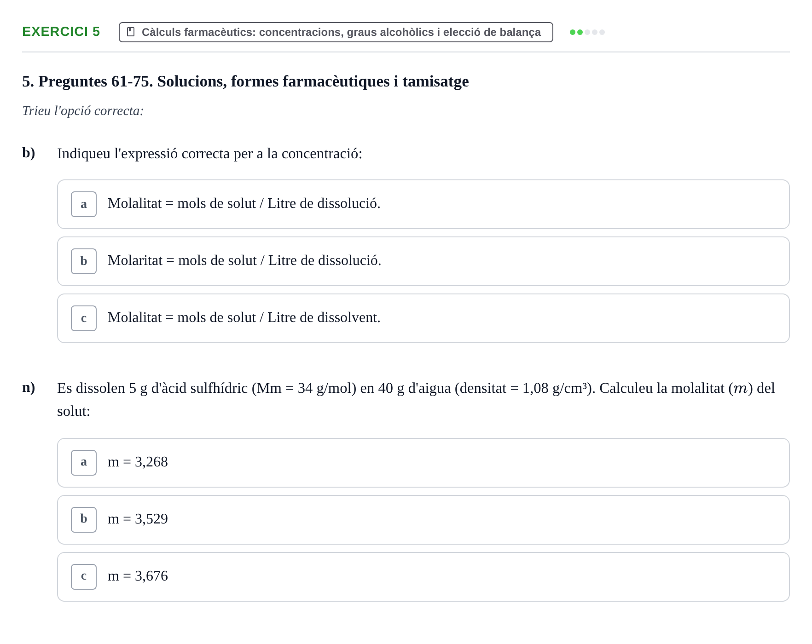Select letter badge 'a' for m = 3,268
The image size is (812, 644).
coord(84,463)
